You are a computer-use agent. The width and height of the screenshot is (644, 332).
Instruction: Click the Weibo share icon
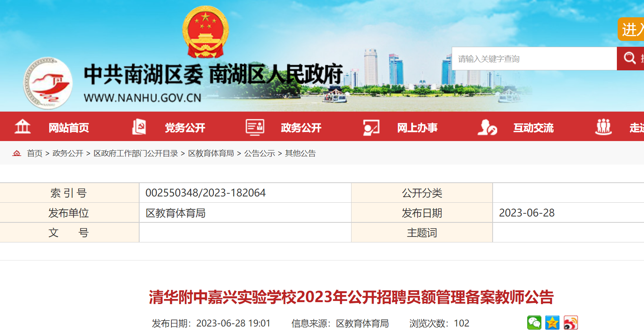coord(570,323)
